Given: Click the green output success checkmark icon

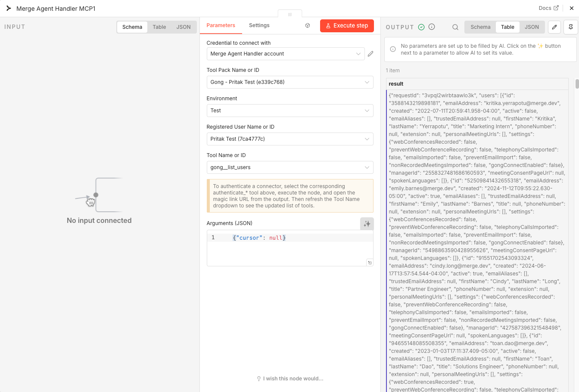Looking at the screenshot, I should click(x=421, y=27).
